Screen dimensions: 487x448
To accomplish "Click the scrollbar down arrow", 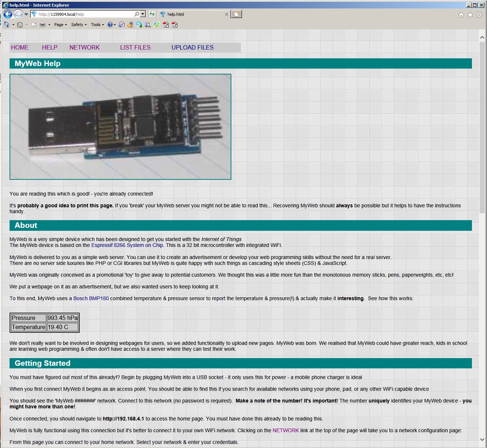I will [482, 439].
